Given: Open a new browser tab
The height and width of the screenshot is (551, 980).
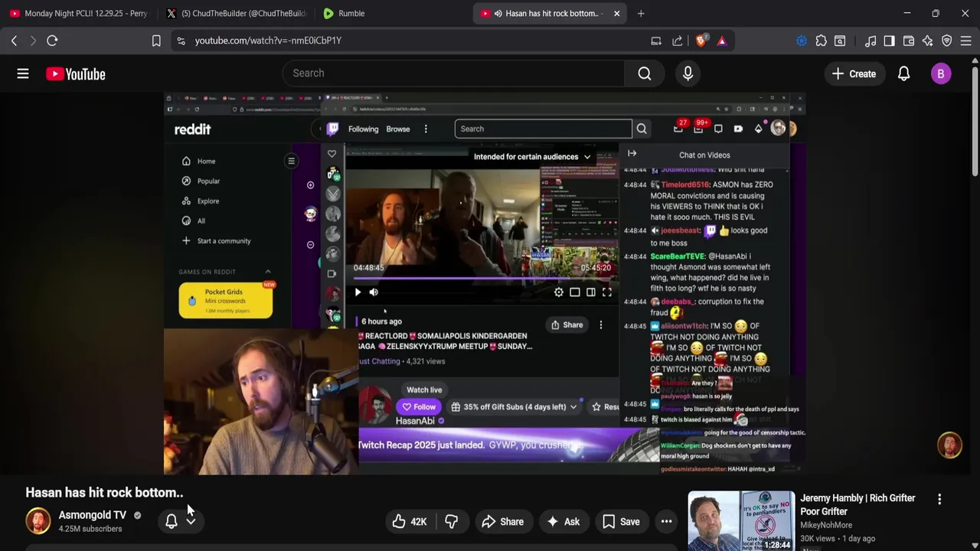Looking at the screenshot, I should [x=641, y=13].
